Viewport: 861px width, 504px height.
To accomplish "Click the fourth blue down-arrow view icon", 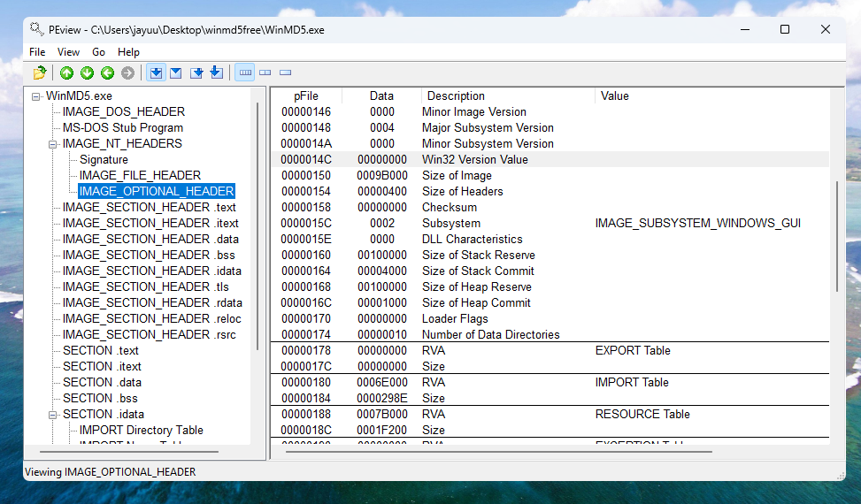I will pos(217,73).
